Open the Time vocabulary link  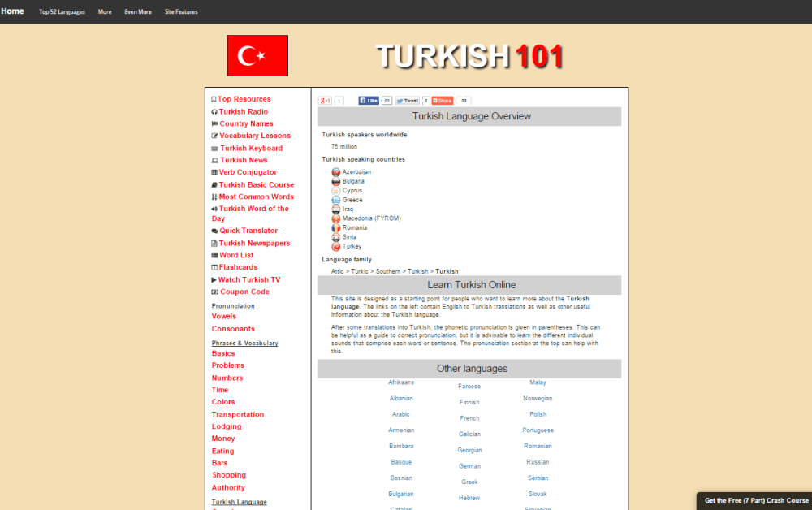tap(220, 390)
